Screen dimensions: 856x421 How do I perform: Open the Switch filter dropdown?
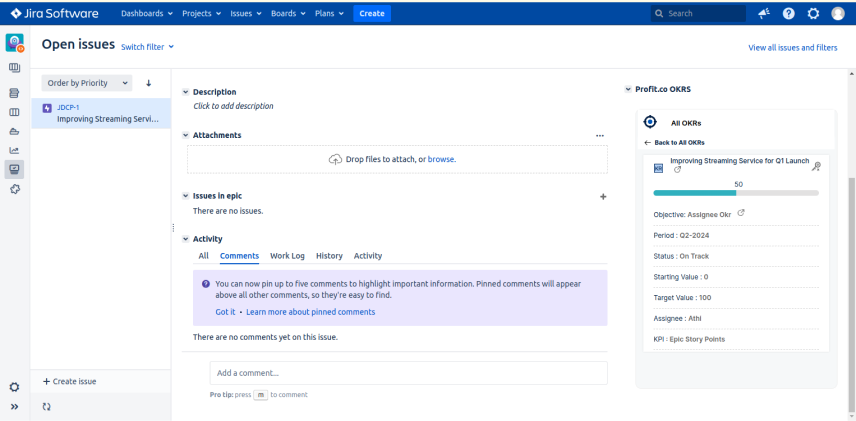coord(147,47)
